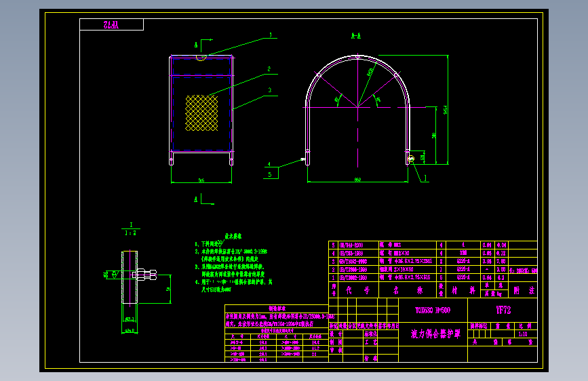Select callout number 2 leader label
Screen dimensions: 588x381
click(x=269, y=69)
